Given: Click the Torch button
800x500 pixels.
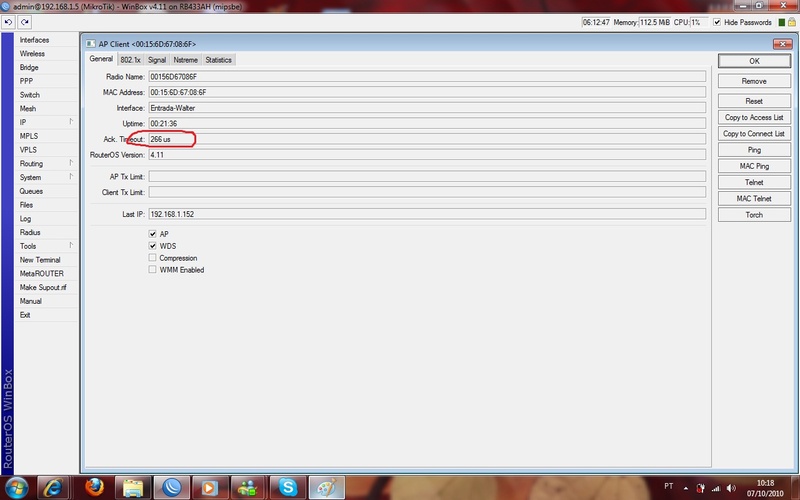Looking at the screenshot, I should point(754,215).
